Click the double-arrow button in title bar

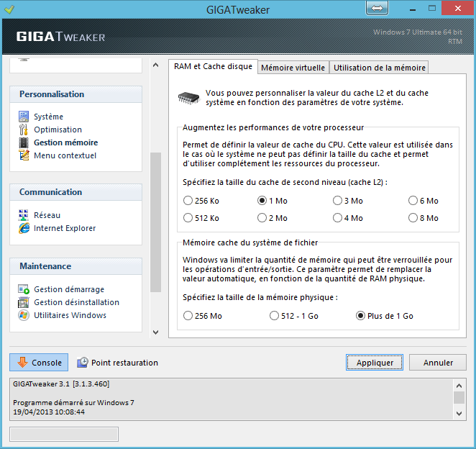click(377, 8)
